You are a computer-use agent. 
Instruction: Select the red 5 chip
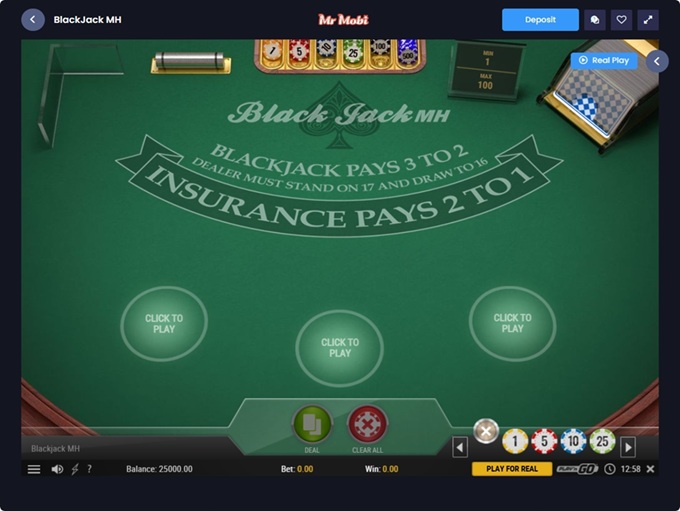click(544, 441)
